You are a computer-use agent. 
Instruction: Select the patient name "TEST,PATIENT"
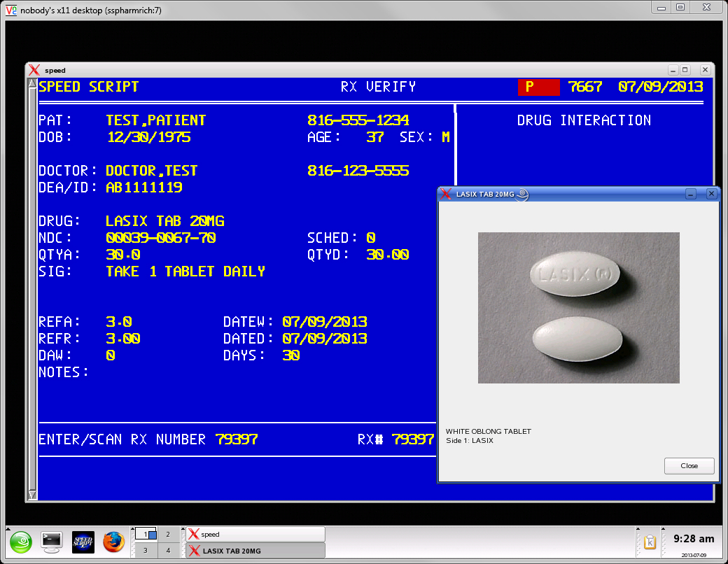(156, 120)
